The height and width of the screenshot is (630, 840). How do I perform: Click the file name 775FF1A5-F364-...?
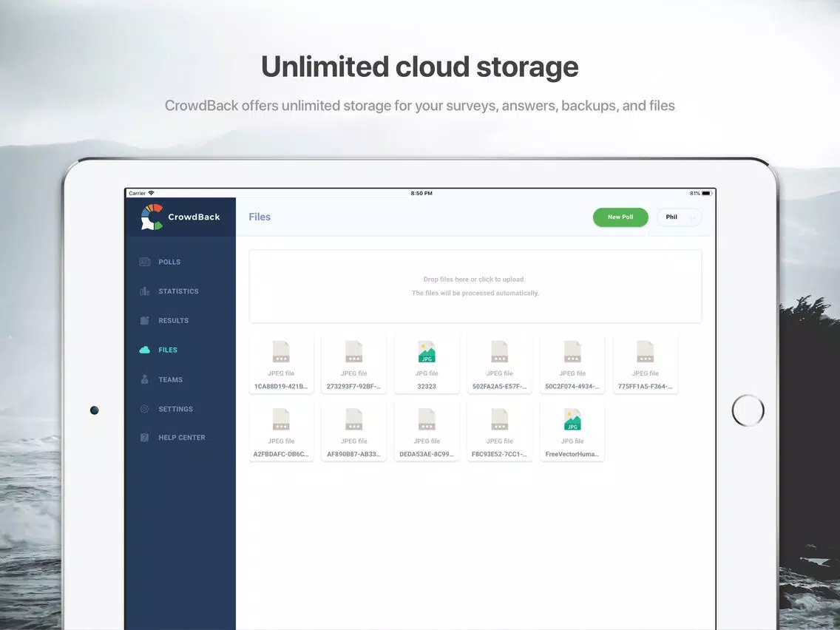[x=646, y=386]
